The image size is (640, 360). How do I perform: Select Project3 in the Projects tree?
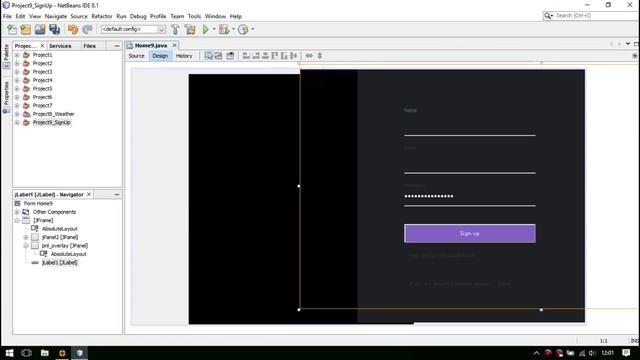pos(42,72)
